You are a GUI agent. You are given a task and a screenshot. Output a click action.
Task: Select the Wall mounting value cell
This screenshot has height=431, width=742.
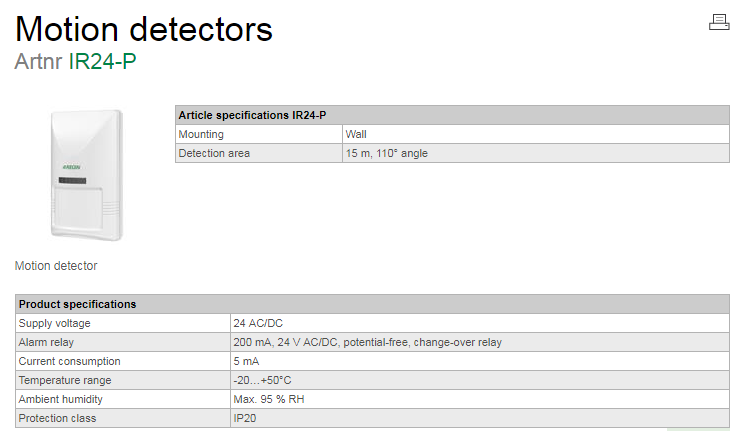tap(356, 134)
